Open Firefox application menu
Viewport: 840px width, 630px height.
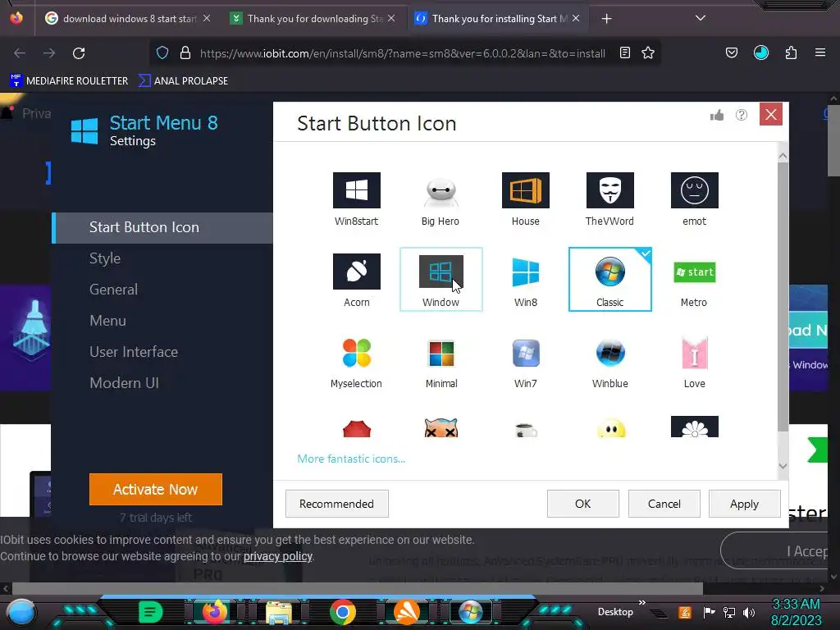819,52
